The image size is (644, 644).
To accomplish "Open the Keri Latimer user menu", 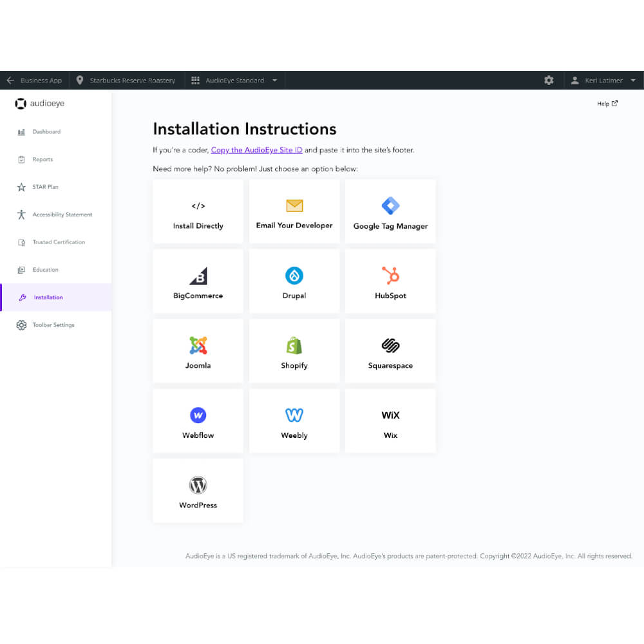I will 603,80.
